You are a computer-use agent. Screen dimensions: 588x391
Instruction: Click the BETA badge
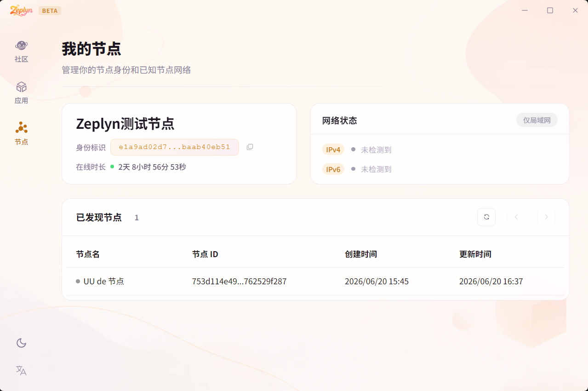click(x=50, y=11)
